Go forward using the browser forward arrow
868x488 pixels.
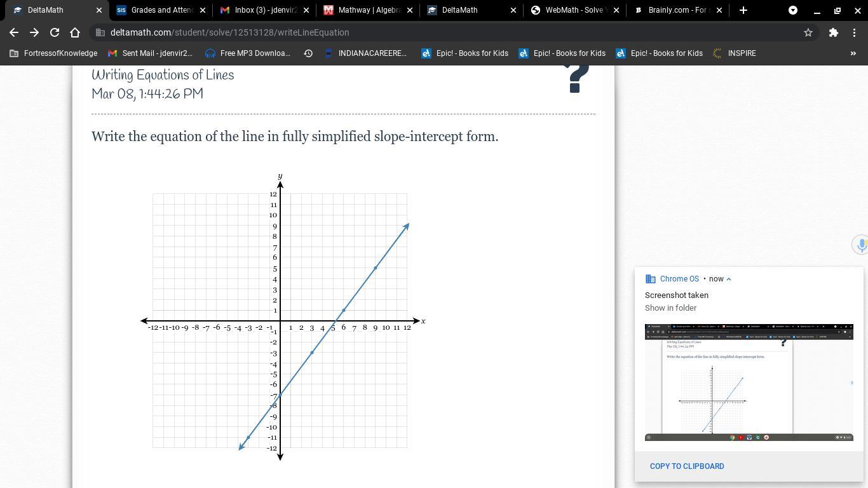point(34,32)
